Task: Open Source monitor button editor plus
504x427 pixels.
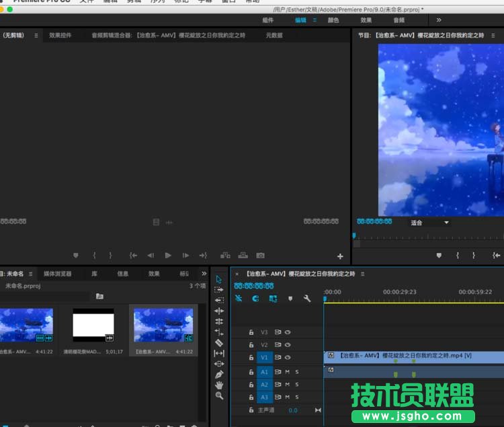Action: tap(340, 256)
